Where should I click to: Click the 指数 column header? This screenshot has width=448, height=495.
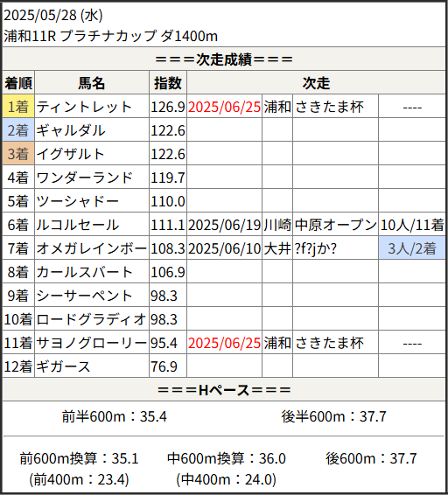pos(168,83)
